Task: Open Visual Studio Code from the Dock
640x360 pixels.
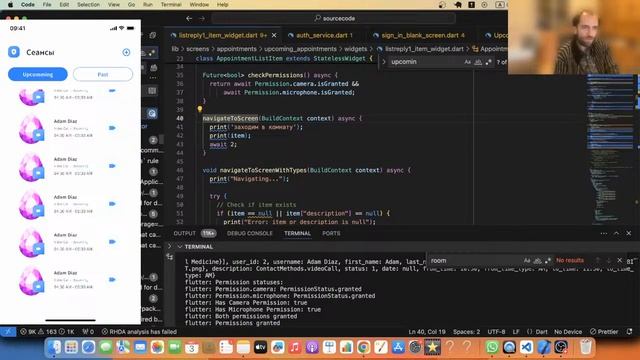Action: pos(527,347)
